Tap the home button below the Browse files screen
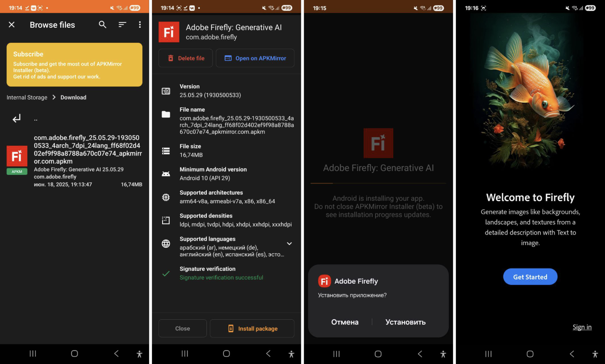The image size is (605, 364). click(74, 354)
